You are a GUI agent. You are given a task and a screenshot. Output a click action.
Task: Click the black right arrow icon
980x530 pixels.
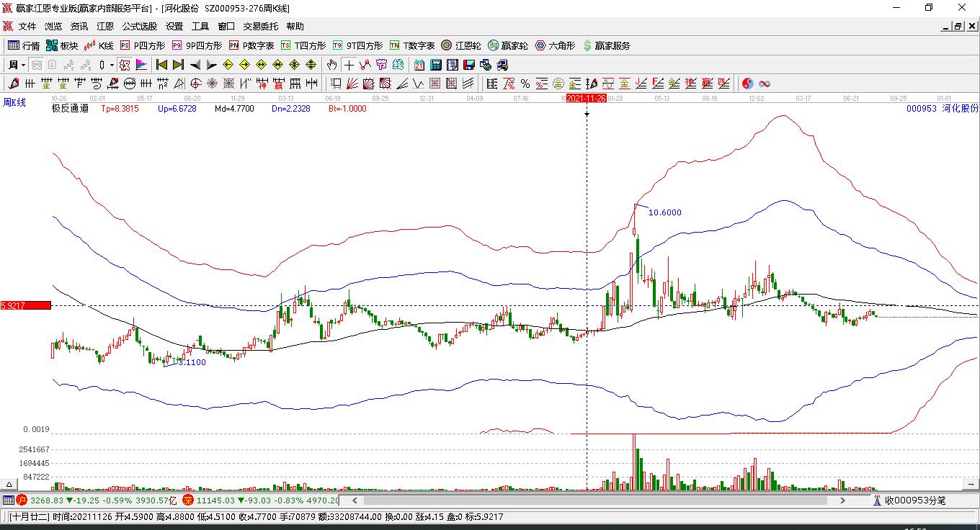tap(211, 65)
